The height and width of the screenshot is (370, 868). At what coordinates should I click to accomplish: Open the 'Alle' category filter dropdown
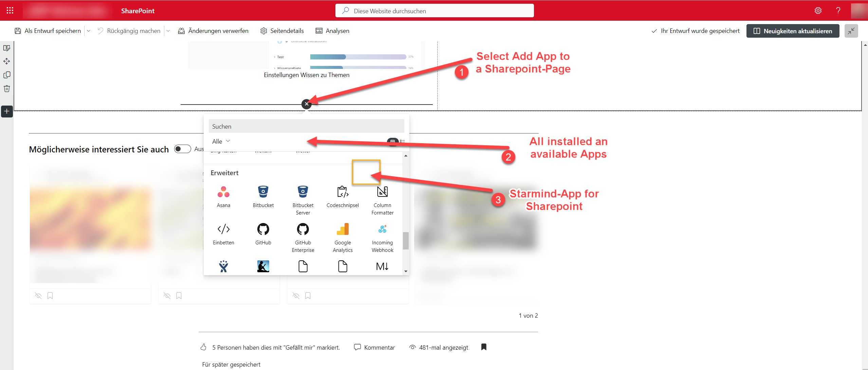221,141
